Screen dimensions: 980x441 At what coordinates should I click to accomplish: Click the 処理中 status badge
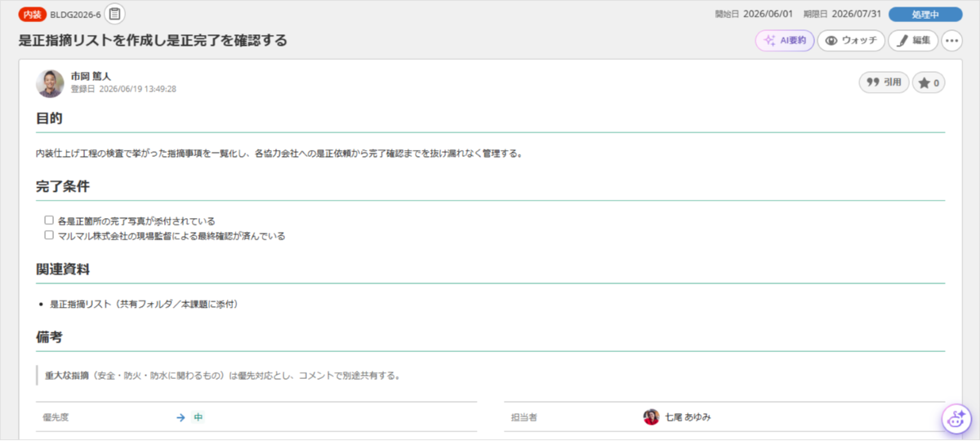tap(925, 14)
